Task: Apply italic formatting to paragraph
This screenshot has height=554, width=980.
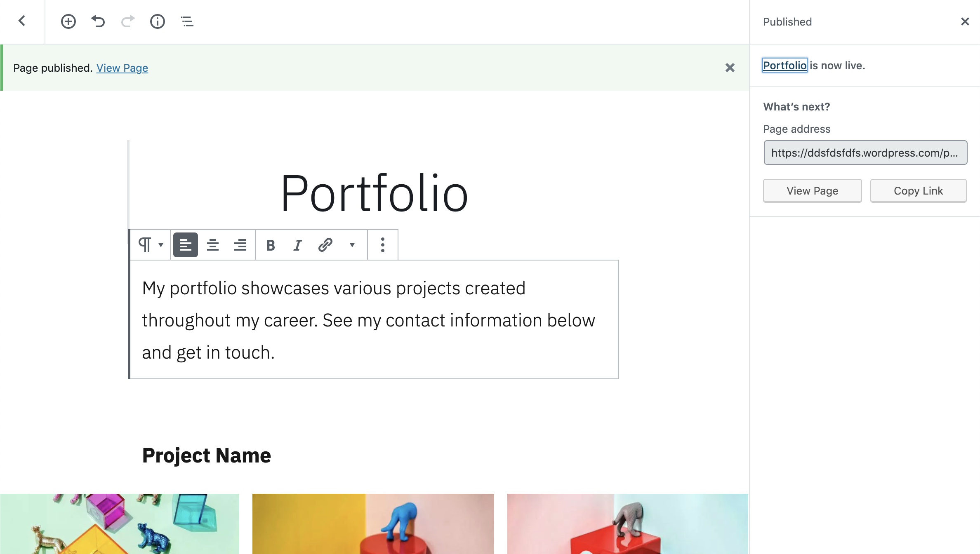Action: 297,245
